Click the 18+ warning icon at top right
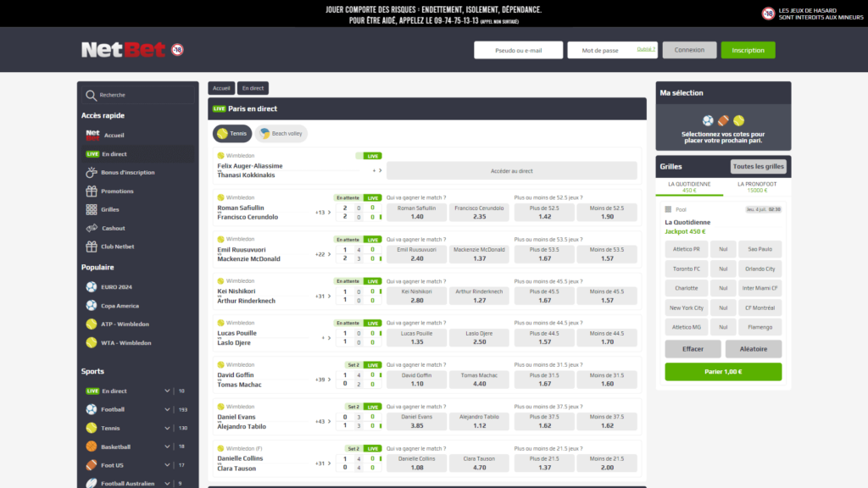Image resolution: width=868 pixels, height=488 pixels. pyautogui.click(x=768, y=14)
